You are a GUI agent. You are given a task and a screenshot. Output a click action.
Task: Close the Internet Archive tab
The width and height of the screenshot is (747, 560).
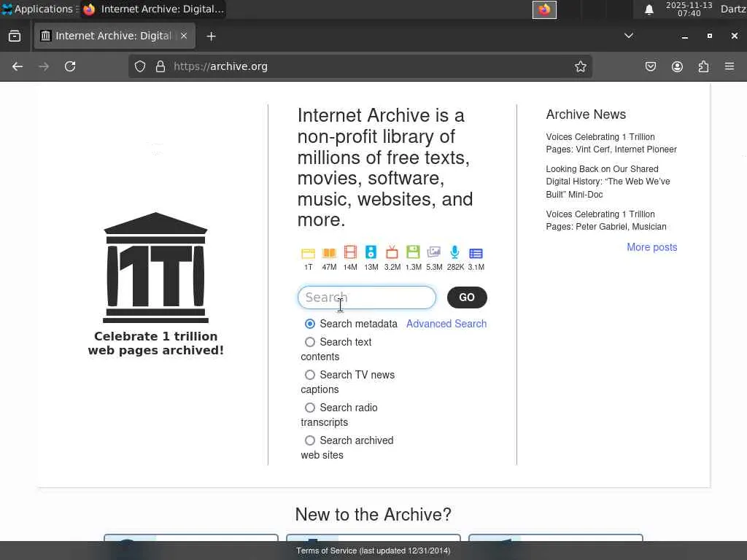pos(184,36)
